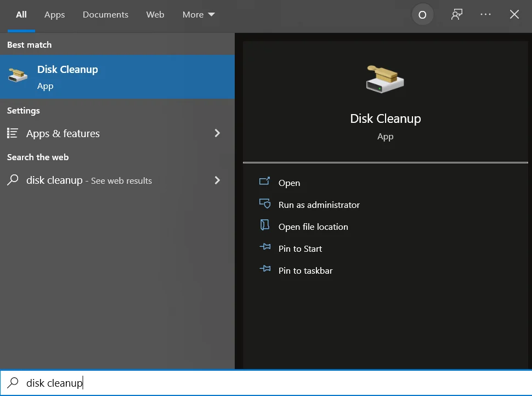The image size is (532, 396).
Task: Click the Pin to taskbar pin icon
Action: [265, 269]
